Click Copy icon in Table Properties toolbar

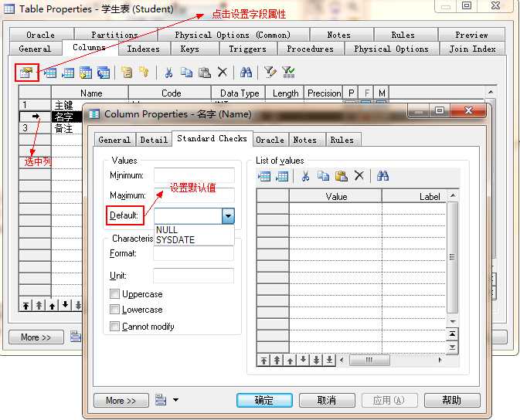[187, 73]
